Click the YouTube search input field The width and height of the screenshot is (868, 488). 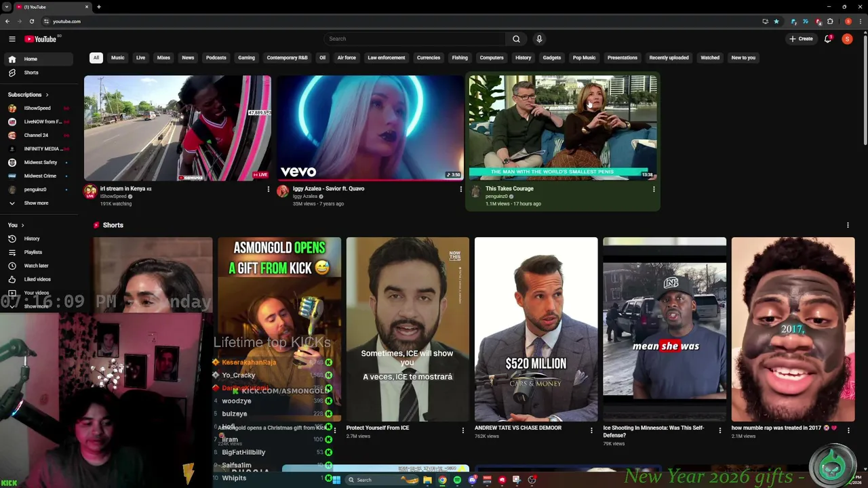[414, 39]
